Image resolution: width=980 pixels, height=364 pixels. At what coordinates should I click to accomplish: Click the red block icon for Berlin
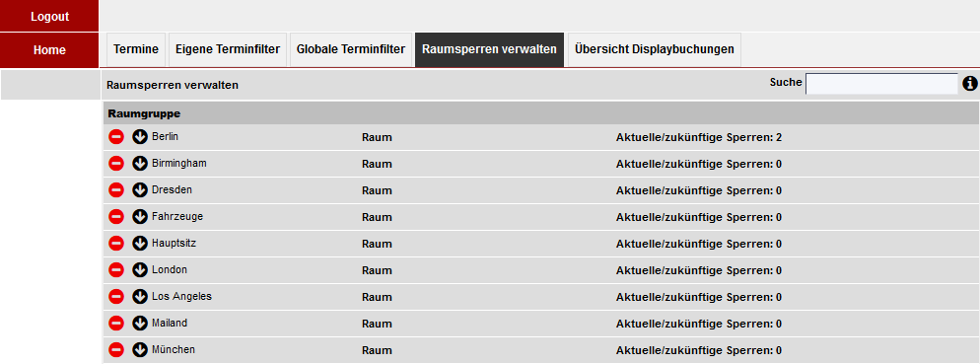116,136
